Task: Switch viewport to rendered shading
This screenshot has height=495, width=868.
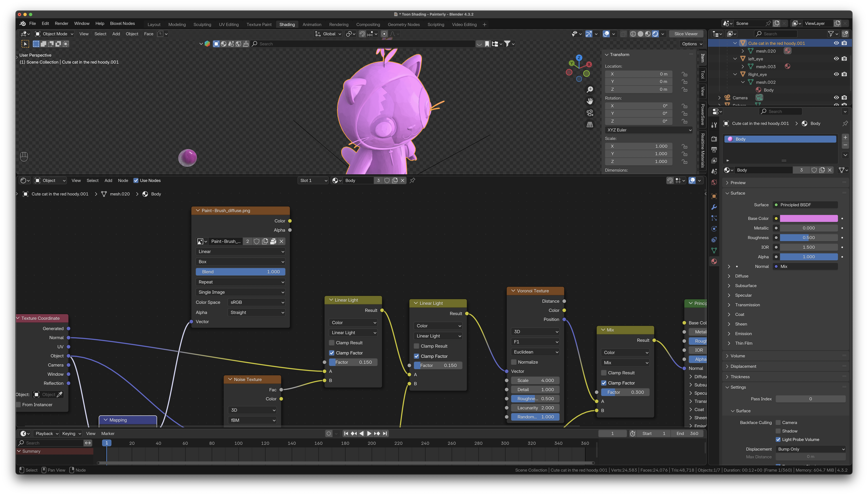Action: [656, 34]
